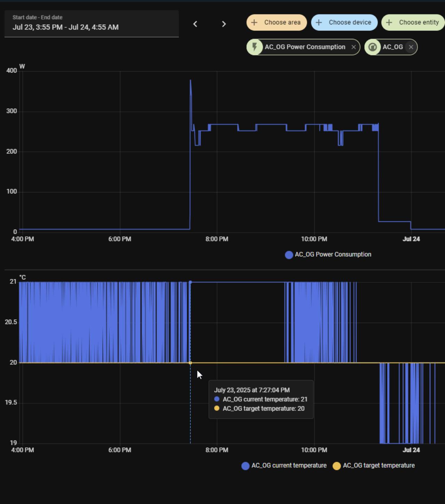Image resolution: width=445 pixels, height=504 pixels.
Task: Click blue swatch for AC_OG Power Consumption
Action: tap(289, 255)
